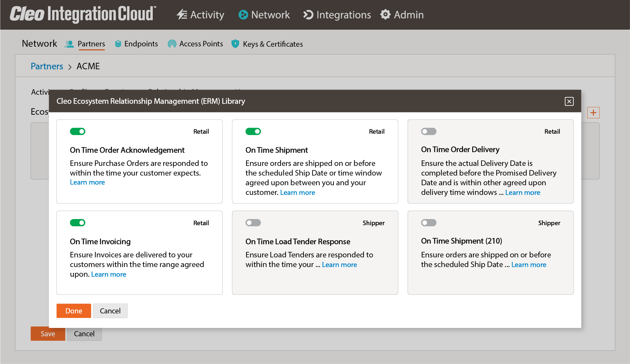630x364 pixels.
Task: Open the Network menu
Action: pos(264,15)
